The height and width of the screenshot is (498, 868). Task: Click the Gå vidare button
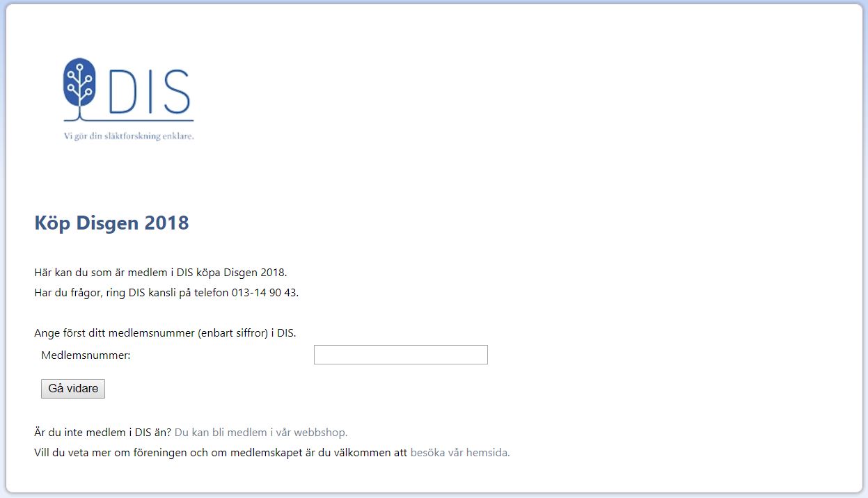(x=73, y=388)
